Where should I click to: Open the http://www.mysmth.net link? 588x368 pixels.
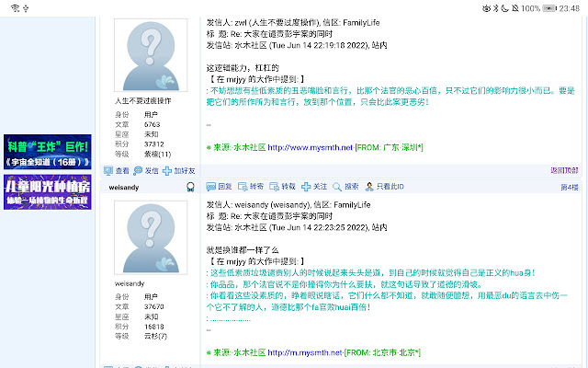(311, 147)
